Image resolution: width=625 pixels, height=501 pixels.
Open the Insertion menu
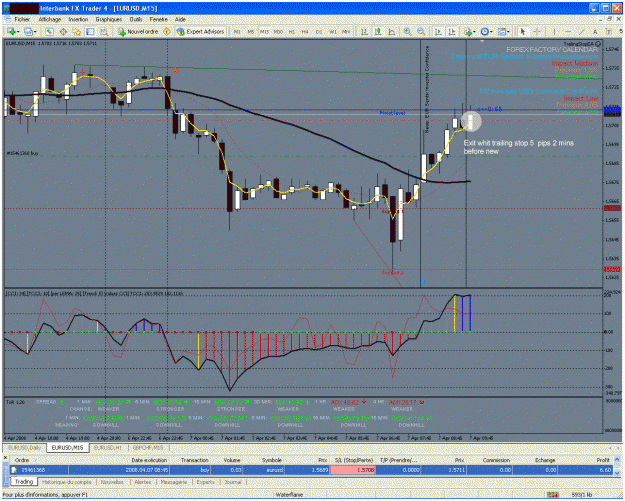[78, 19]
